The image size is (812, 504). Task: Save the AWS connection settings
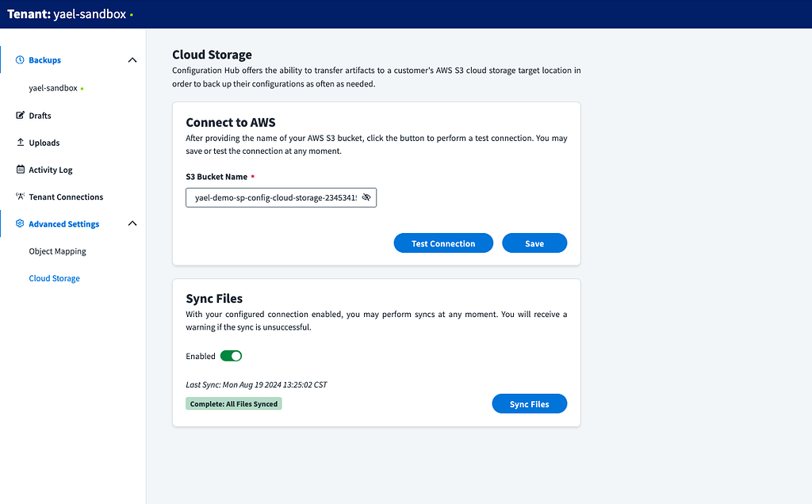(534, 242)
